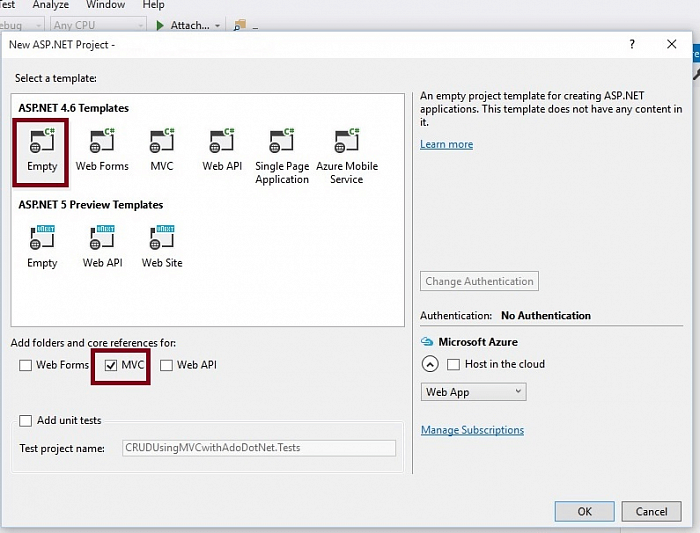Select the ASP.NET 5 Preview Empty template
This screenshot has width=700, height=533.
(x=42, y=247)
